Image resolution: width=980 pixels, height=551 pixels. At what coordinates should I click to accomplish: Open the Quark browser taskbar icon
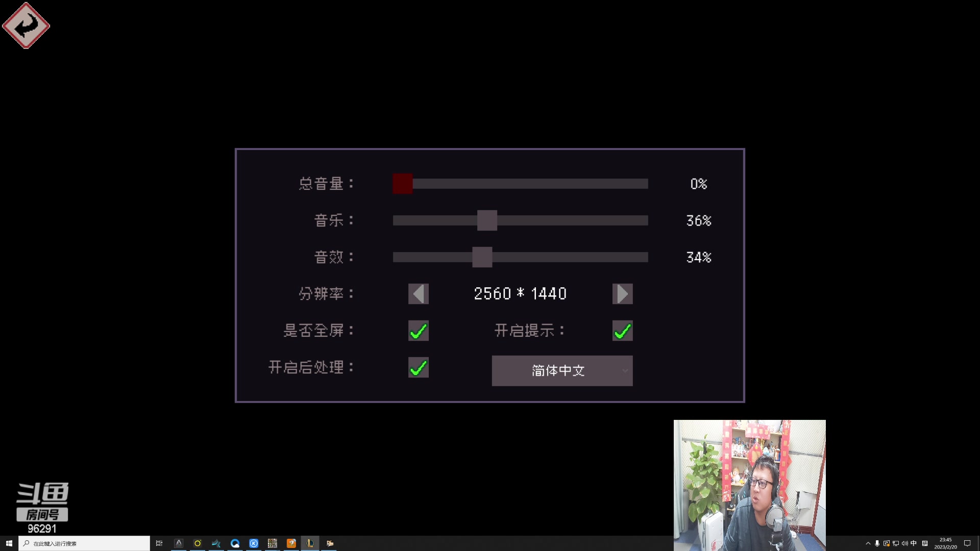[235, 543]
